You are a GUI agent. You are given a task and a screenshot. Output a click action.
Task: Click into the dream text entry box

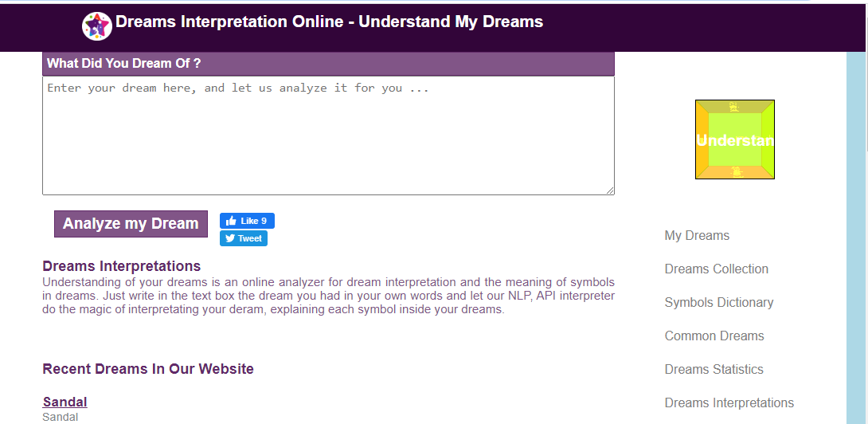coord(328,135)
